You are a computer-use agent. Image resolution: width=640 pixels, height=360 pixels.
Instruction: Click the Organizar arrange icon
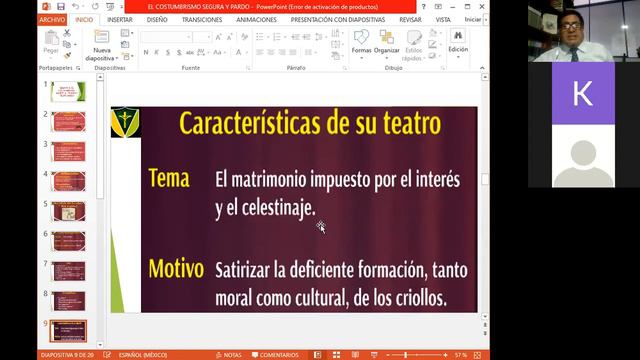386,38
